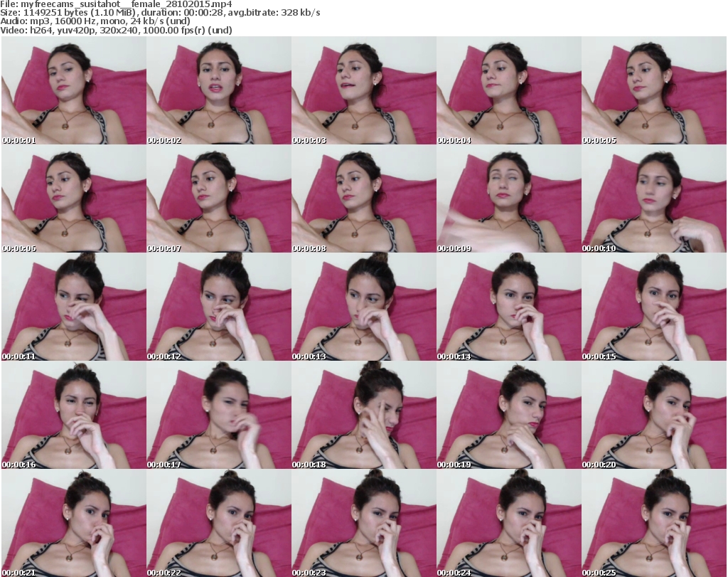View the thumbnail at 00:00:22
Image resolution: width=728 pixels, height=577 pixels.
(219, 523)
